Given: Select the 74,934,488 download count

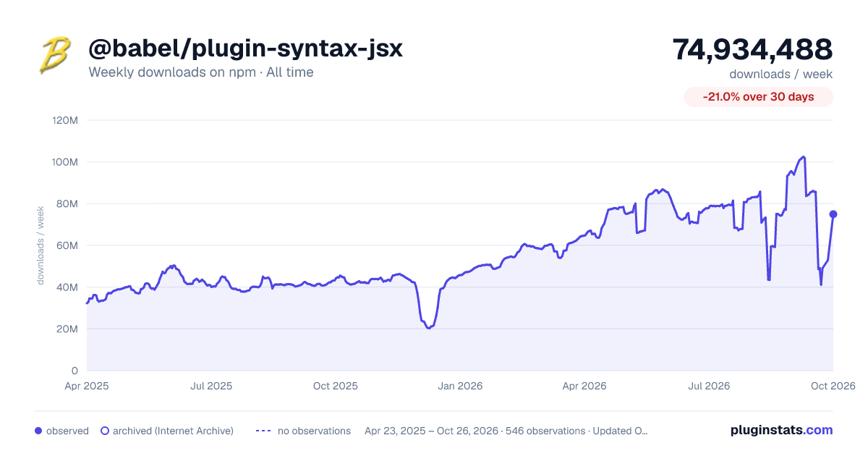Looking at the screenshot, I should click(x=752, y=49).
